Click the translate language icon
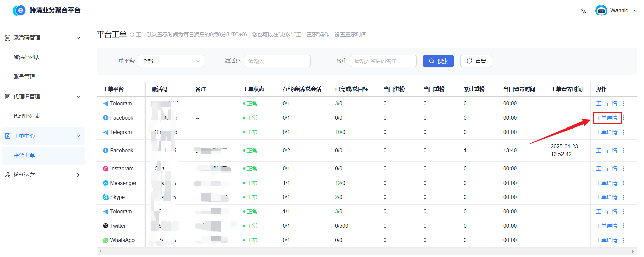 click(x=583, y=11)
